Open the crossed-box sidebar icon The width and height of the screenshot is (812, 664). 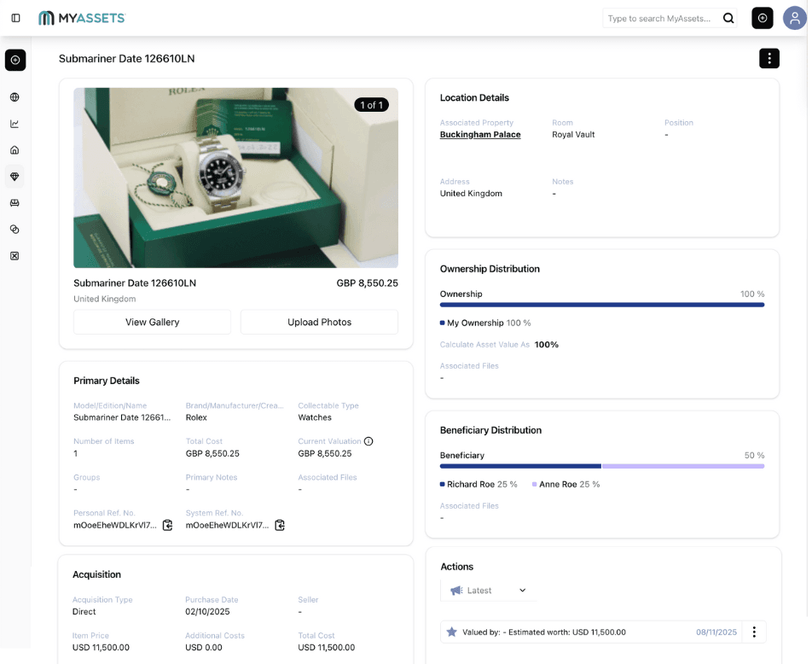(x=14, y=255)
